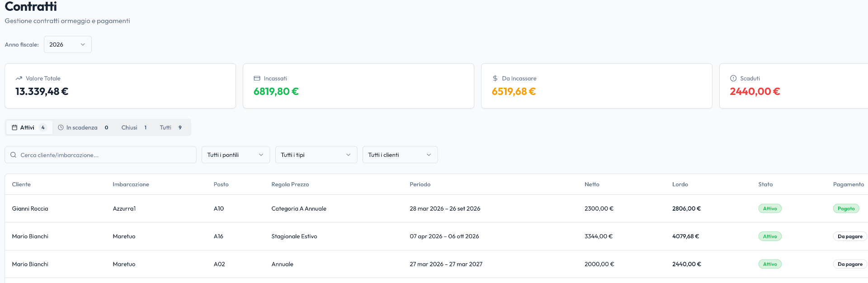Focus the Cerca cliente/imbarcazione search field
Viewport: 868px width, 283px height.
[100, 155]
